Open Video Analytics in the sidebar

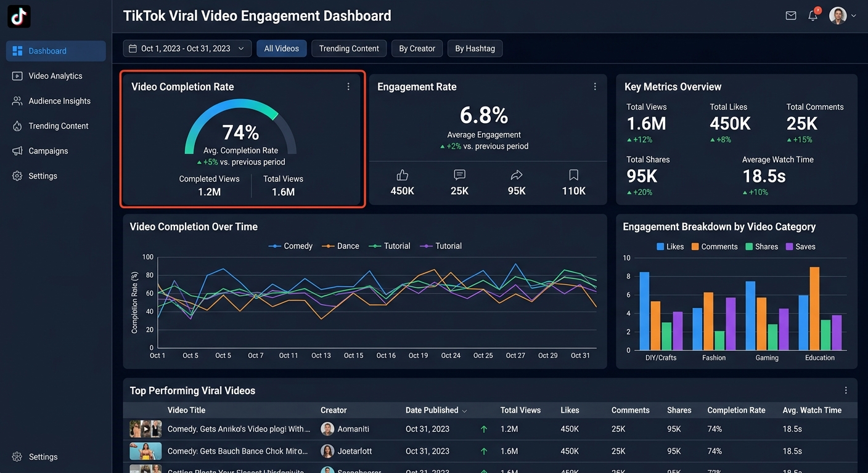(55, 76)
